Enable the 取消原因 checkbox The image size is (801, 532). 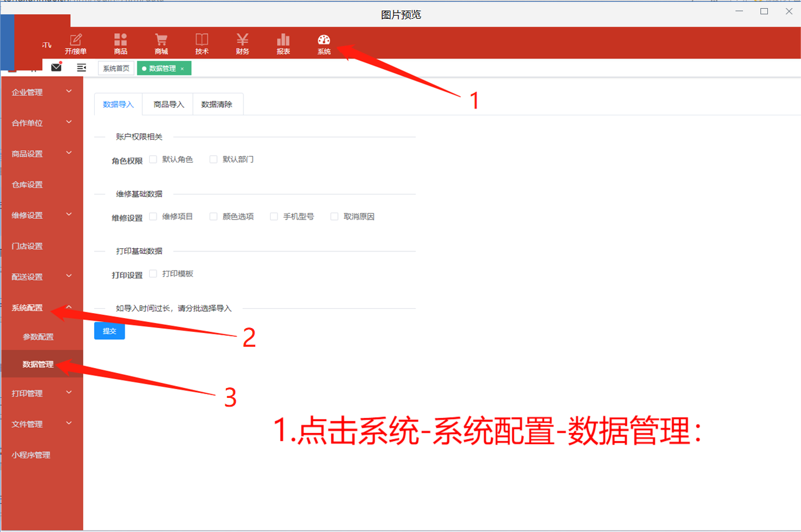(x=334, y=216)
